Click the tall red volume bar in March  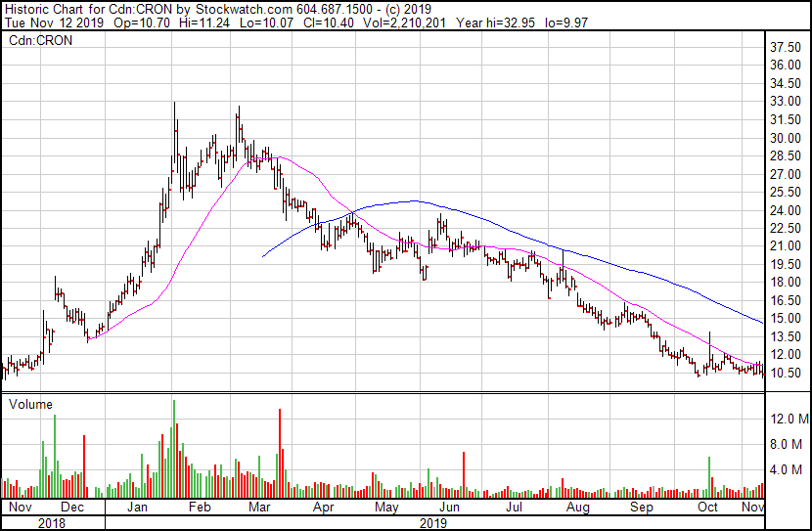click(280, 454)
